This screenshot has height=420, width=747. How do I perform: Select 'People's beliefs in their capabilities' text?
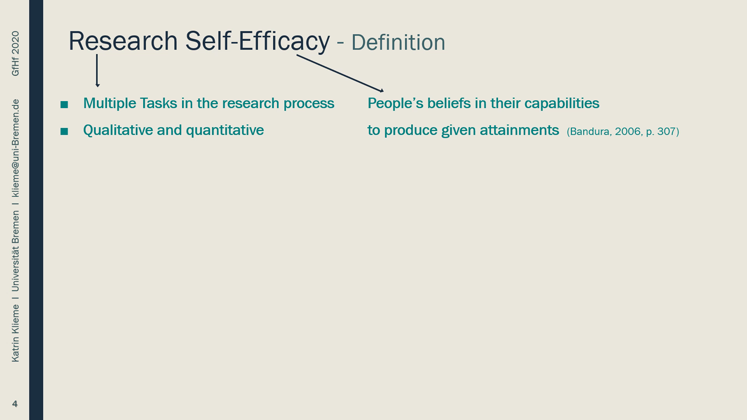pyautogui.click(x=483, y=103)
